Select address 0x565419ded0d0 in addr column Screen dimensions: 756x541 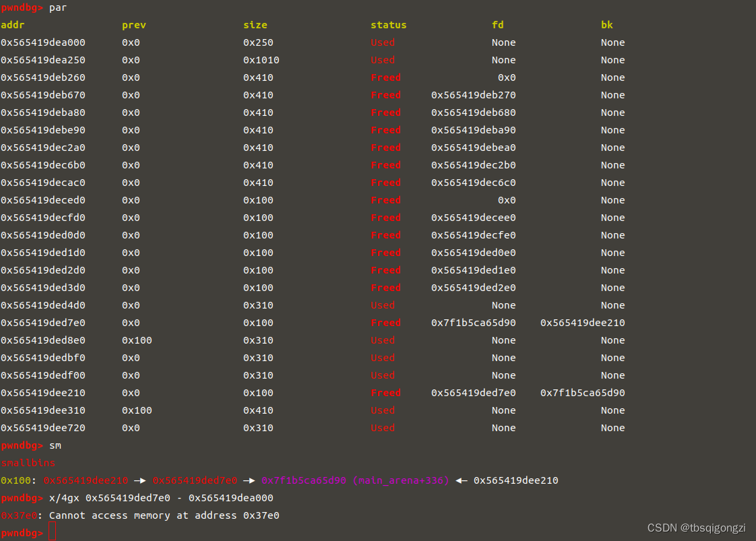[x=43, y=235]
